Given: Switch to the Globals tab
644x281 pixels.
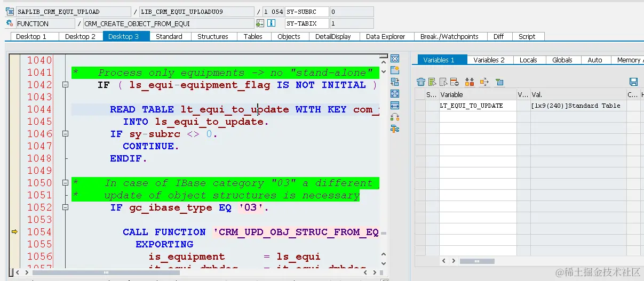Looking at the screenshot, I should (x=562, y=60).
